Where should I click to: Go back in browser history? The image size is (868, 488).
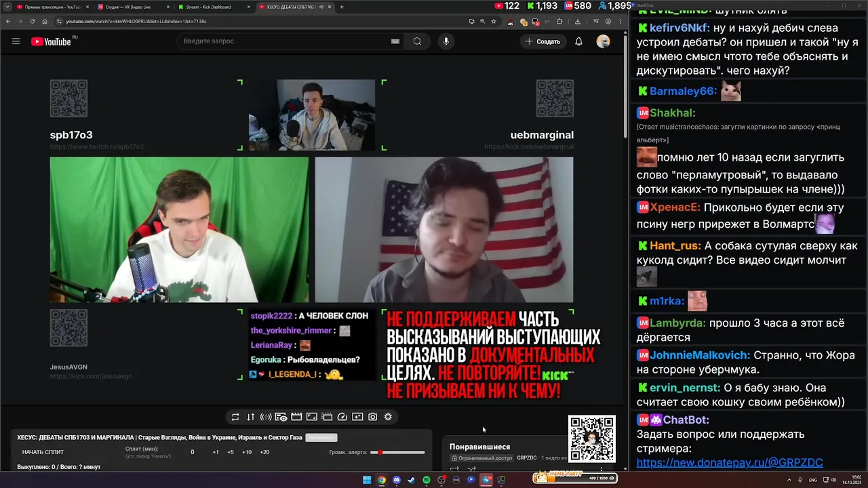tap(7, 21)
